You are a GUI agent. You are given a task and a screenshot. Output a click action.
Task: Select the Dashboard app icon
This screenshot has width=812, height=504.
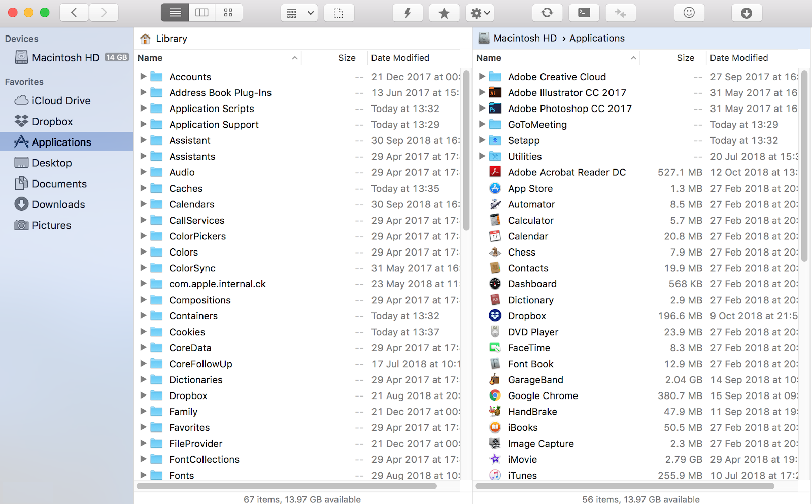coord(495,284)
